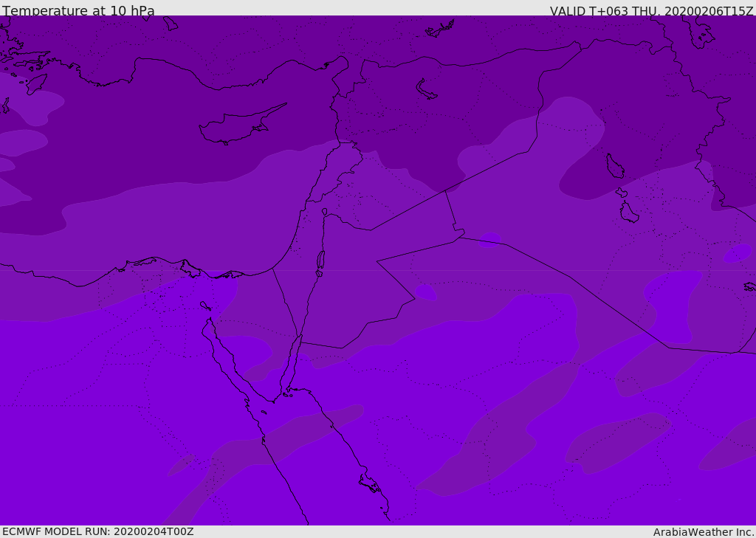Click the 'Temperature at 10 hPa' title text
The image size is (756, 538).
click(x=78, y=10)
